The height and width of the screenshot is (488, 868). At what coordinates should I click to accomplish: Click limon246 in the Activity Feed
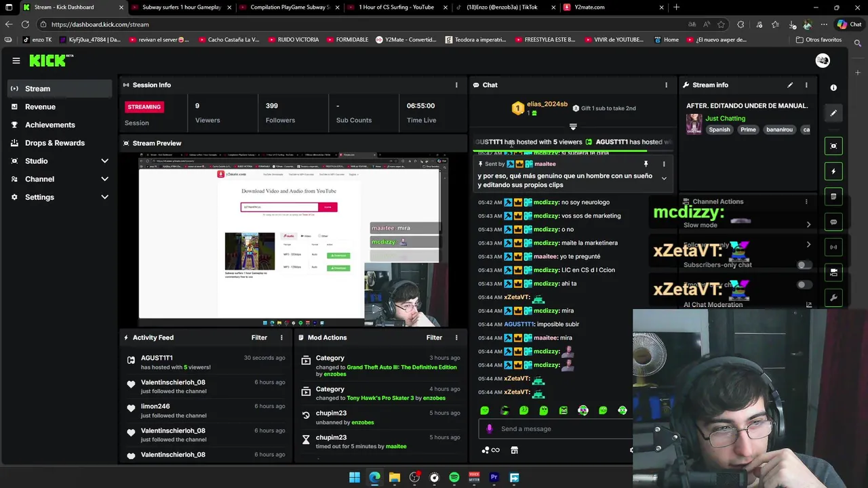pos(155,406)
